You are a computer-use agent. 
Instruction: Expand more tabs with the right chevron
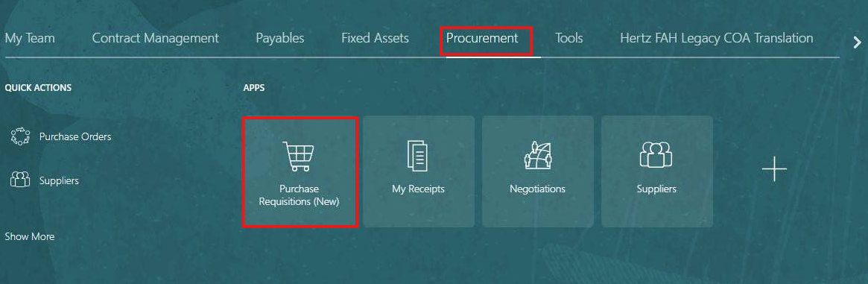[x=857, y=42]
